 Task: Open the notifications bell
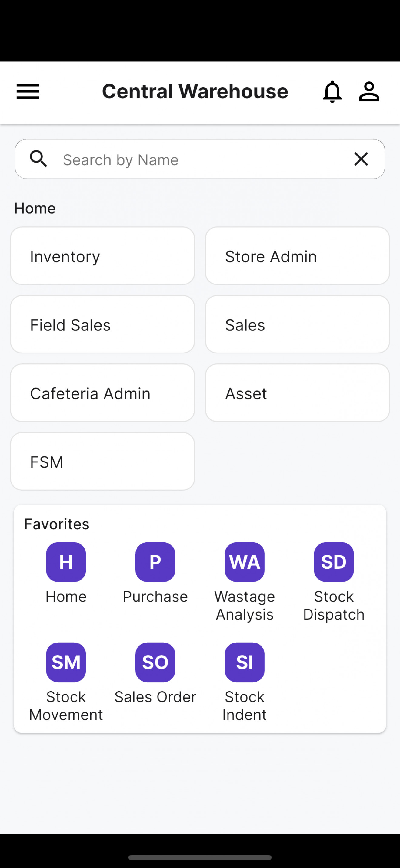point(332,91)
